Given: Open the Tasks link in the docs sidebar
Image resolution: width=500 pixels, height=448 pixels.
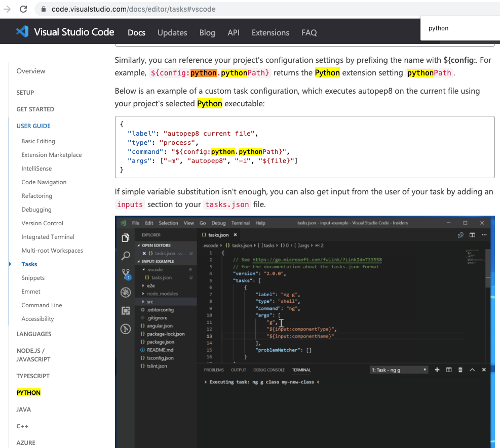Looking at the screenshot, I should tap(29, 264).
